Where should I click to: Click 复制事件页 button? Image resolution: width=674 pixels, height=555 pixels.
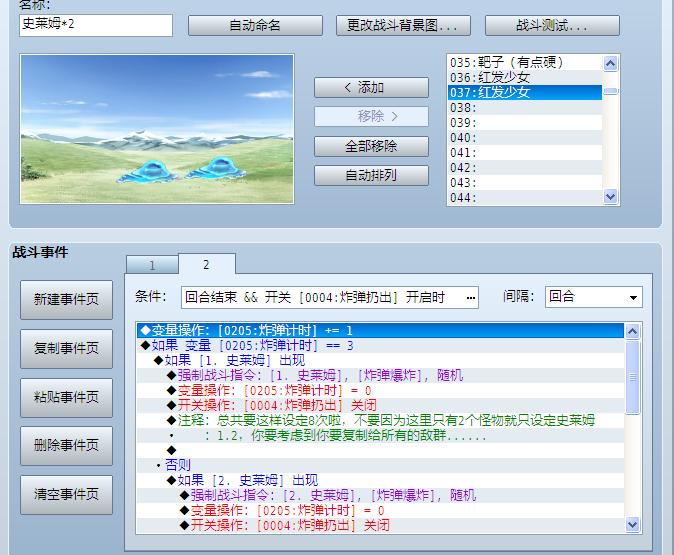pyautogui.click(x=67, y=349)
